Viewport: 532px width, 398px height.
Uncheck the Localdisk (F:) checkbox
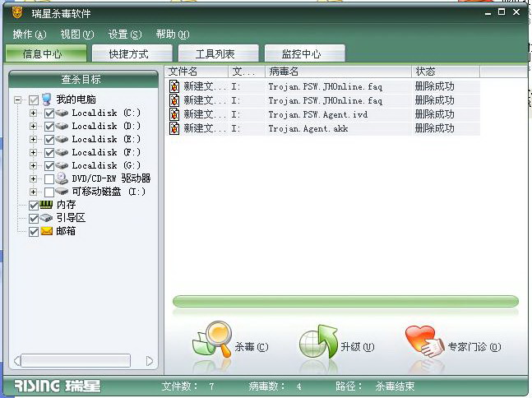[49, 153]
